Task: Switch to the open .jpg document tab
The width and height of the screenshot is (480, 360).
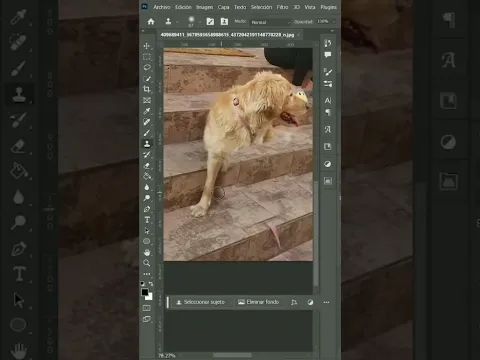Action: click(227, 35)
